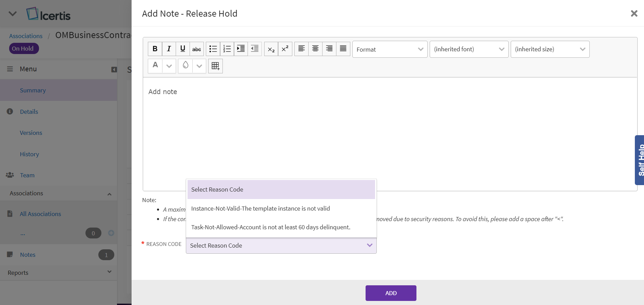Apply subscript formatting
This screenshot has height=305, width=644.
pos(271,49)
